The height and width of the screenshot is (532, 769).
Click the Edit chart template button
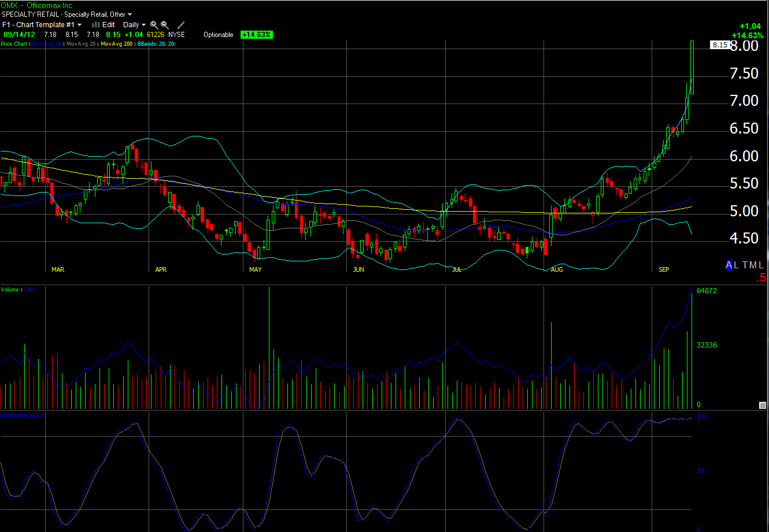pos(109,25)
